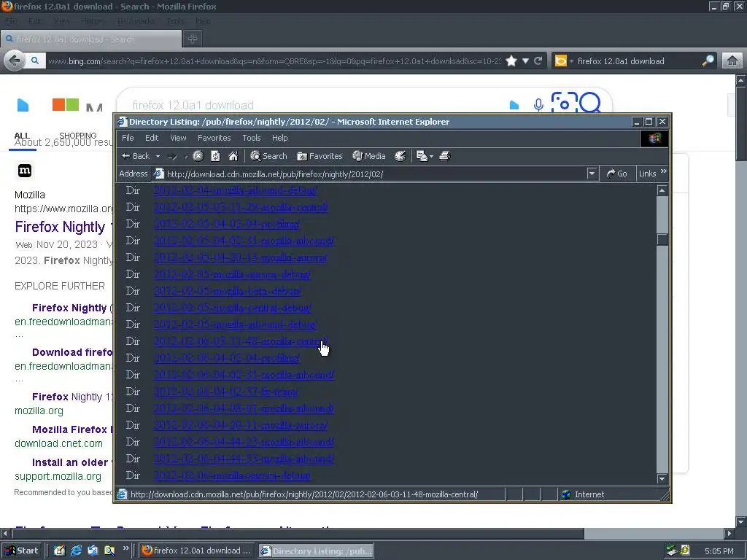
Task: Click the IE scrollbar up arrow
Action: pos(662,190)
